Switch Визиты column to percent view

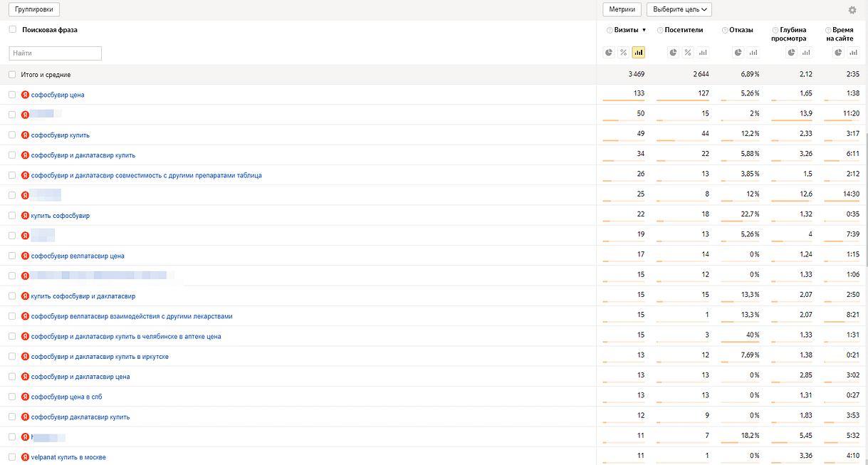click(623, 52)
